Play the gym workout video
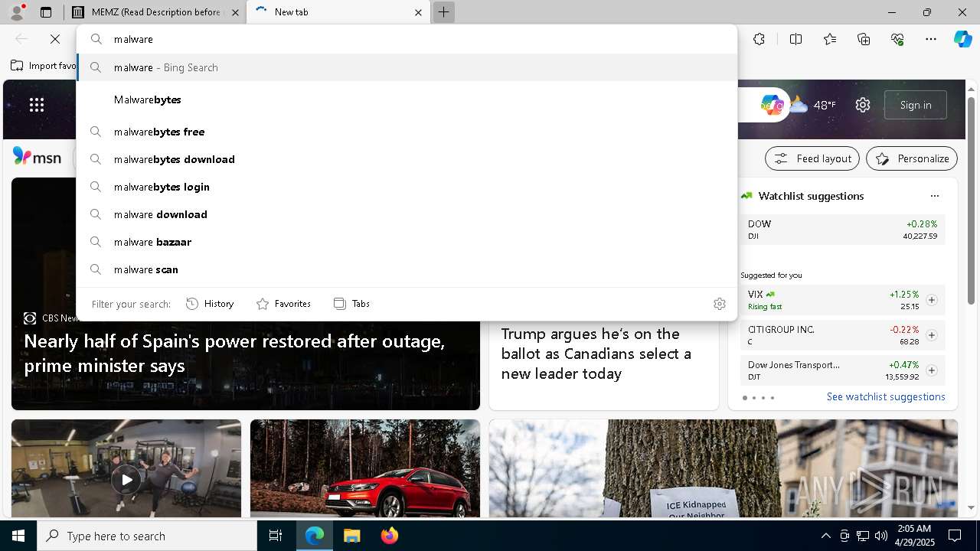 pos(126,480)
